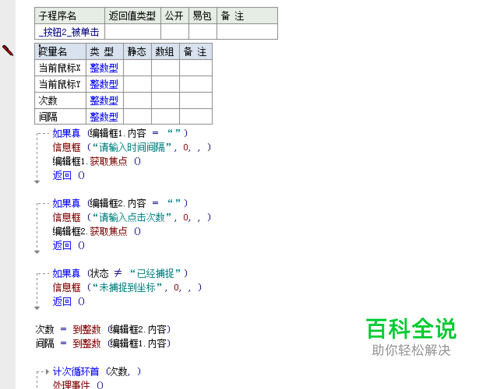Toggle the 静态 cell for 次数 variable
This screenshot has width=500, height=389.
pos(137,100)
